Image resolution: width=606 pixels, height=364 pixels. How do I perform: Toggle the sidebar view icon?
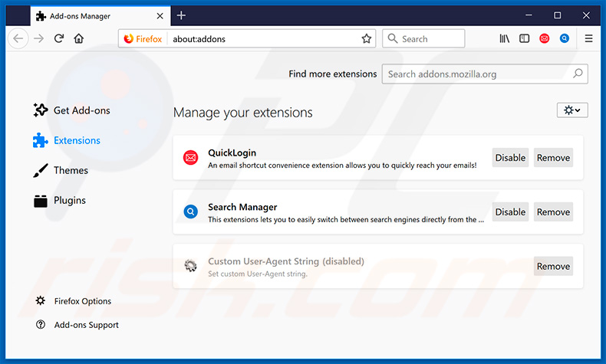pos(524,38)
